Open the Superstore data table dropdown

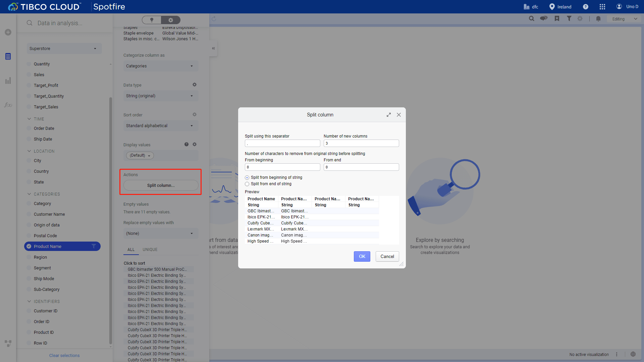(x=64, y=48)
